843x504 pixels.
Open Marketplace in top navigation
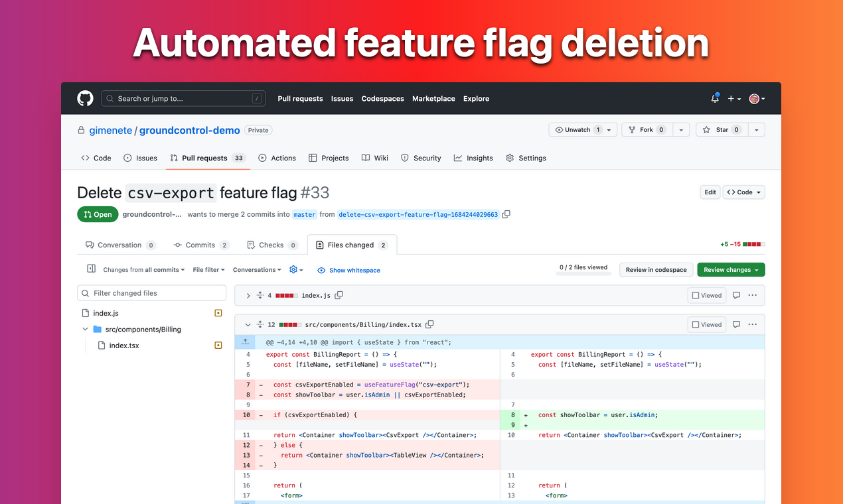click(433, 99)
